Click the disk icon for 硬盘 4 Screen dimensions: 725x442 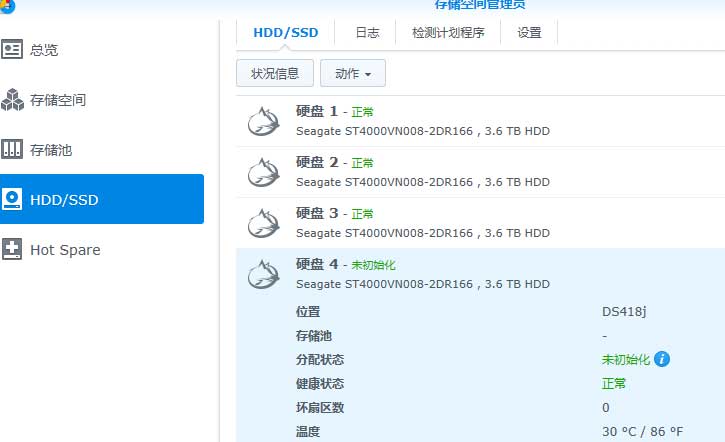[x=263, y=274]
